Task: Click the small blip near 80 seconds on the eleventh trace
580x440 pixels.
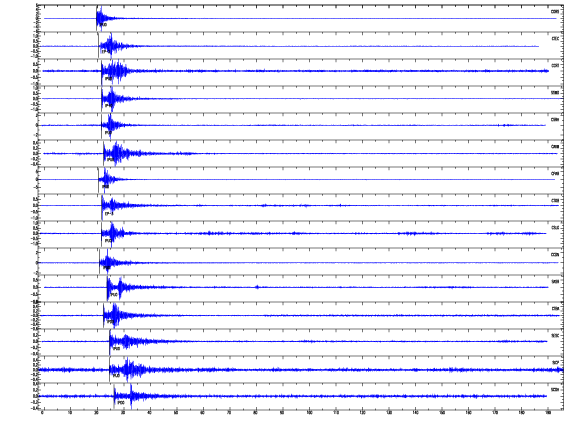Action: point(257,287)
